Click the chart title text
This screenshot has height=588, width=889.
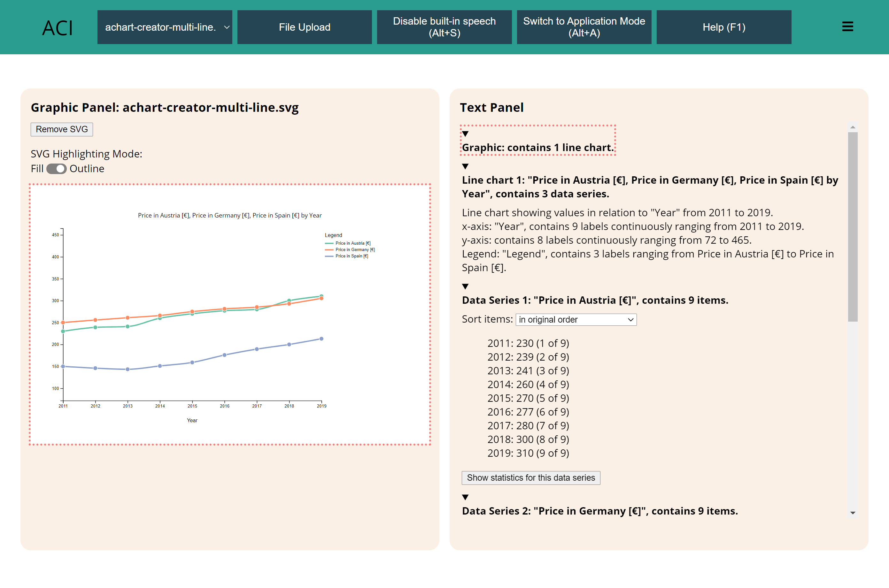point(229,215)
